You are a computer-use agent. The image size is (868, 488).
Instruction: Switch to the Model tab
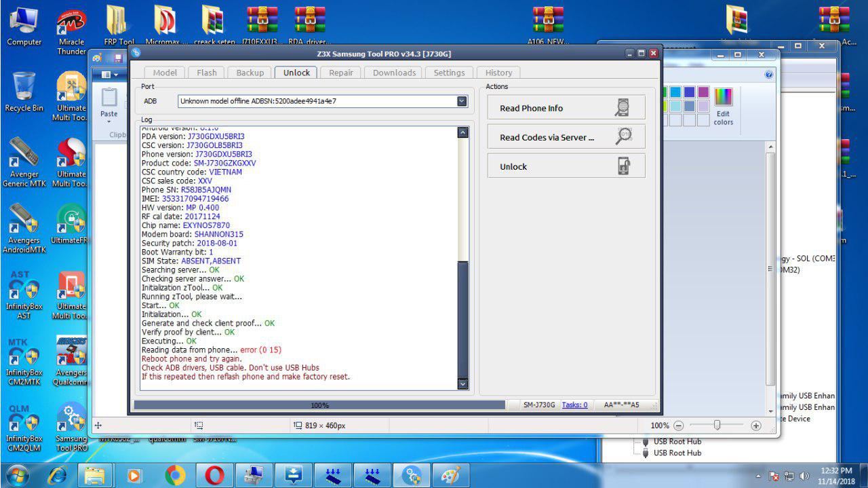pos(165,73)
